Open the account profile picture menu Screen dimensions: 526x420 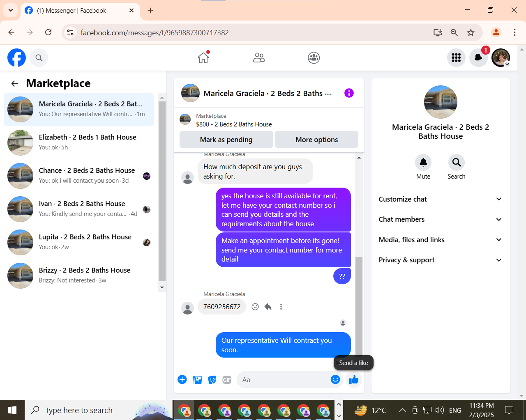tap(501, 58)
